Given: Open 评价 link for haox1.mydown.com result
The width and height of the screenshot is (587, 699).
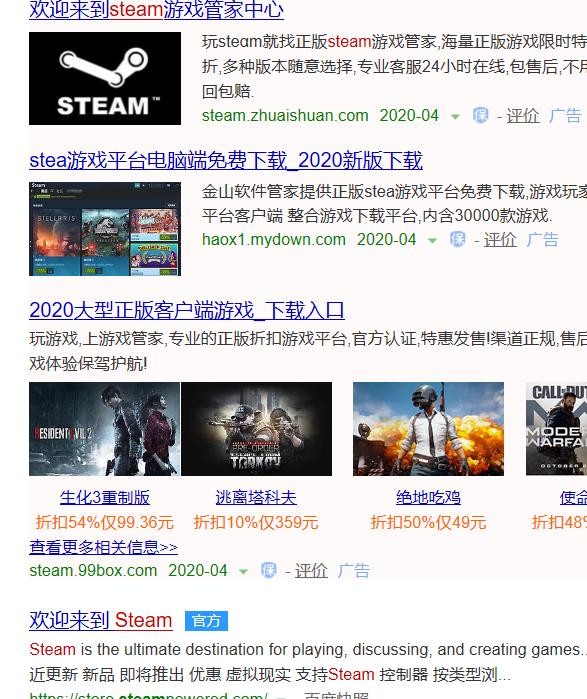Looking at the screenshot, I should point(500,240).
